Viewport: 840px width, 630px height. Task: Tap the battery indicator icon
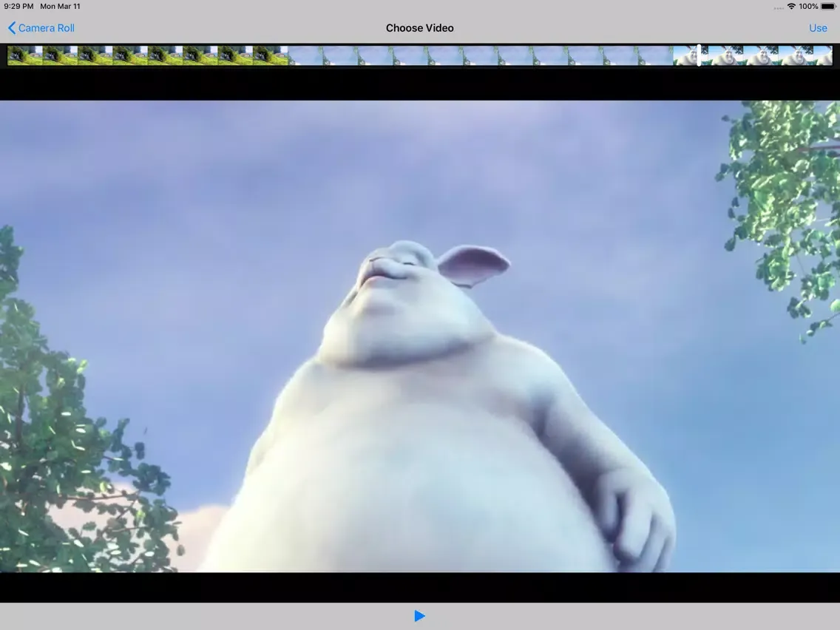[827, 7]
